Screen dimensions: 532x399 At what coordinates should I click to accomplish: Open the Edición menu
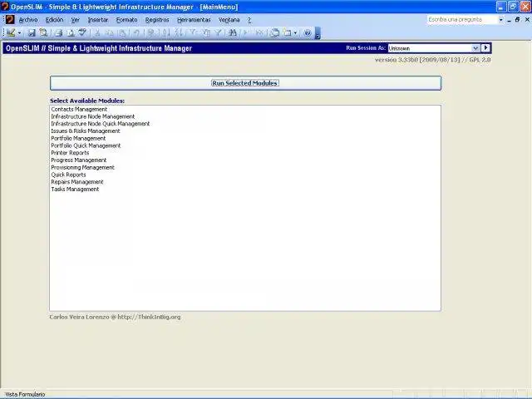tap(54, 20)
